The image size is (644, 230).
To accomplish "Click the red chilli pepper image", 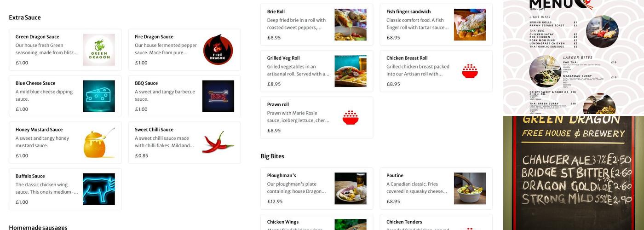I will (x=218, y=143).
